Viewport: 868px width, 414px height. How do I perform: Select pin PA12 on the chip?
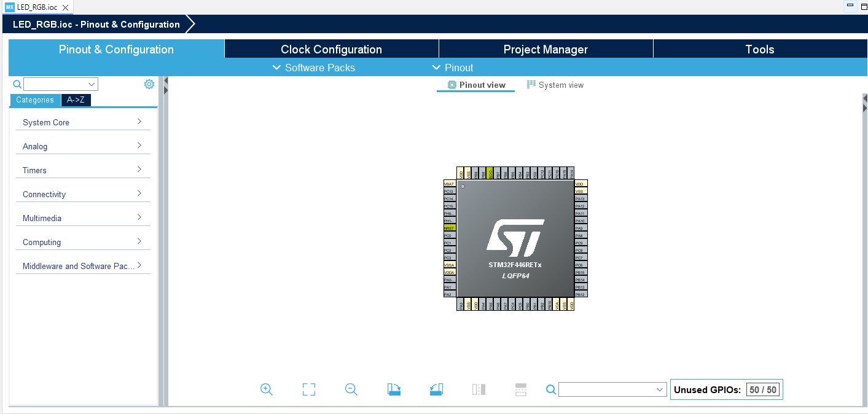[x=581, y=206]
